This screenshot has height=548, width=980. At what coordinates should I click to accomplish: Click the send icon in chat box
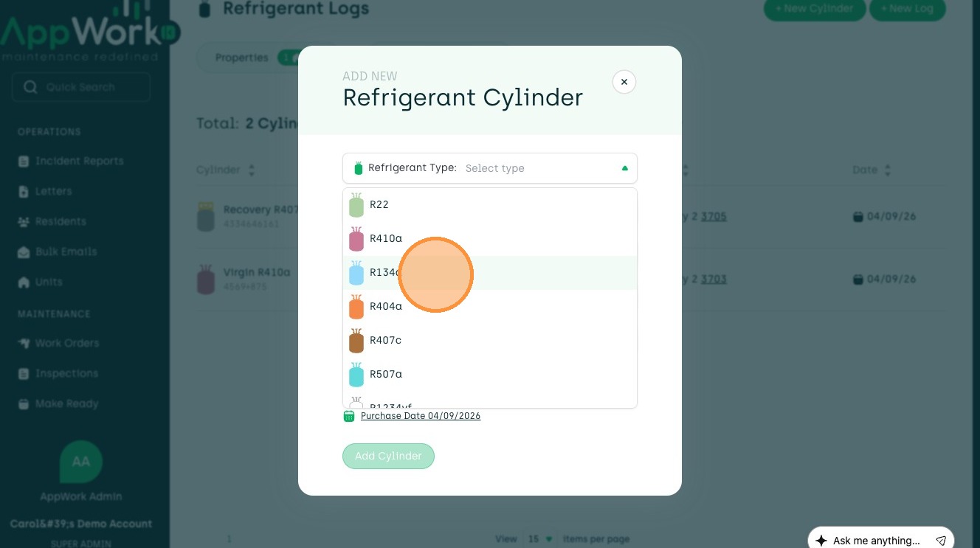[x=941, y=541]
